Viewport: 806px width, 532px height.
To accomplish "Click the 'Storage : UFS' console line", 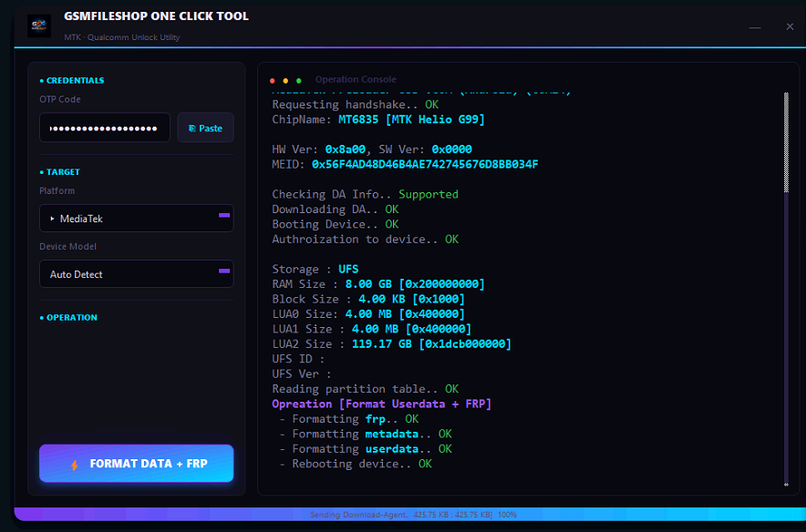I will [x=315, y=269].
